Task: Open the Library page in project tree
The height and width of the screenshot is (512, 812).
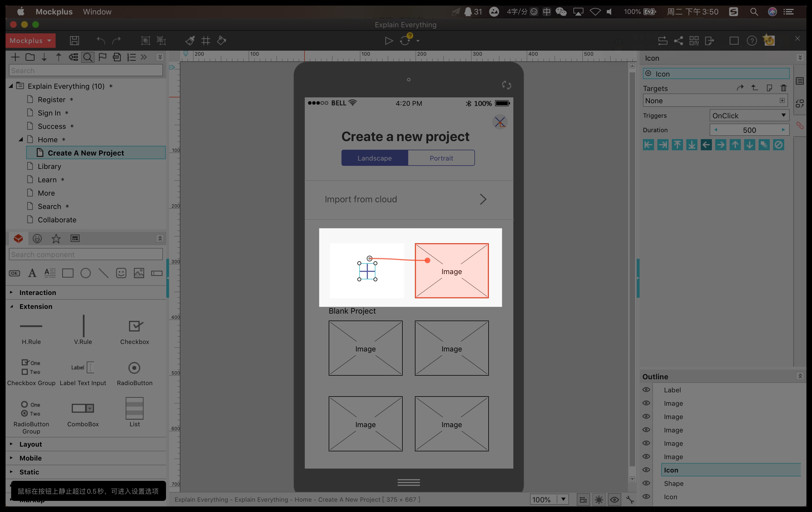Action: 49,166
